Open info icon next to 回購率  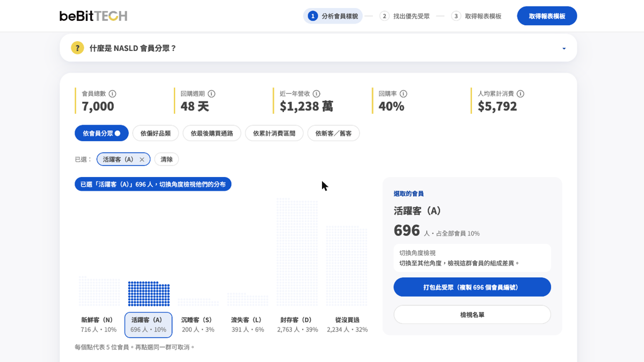(403, 94)
